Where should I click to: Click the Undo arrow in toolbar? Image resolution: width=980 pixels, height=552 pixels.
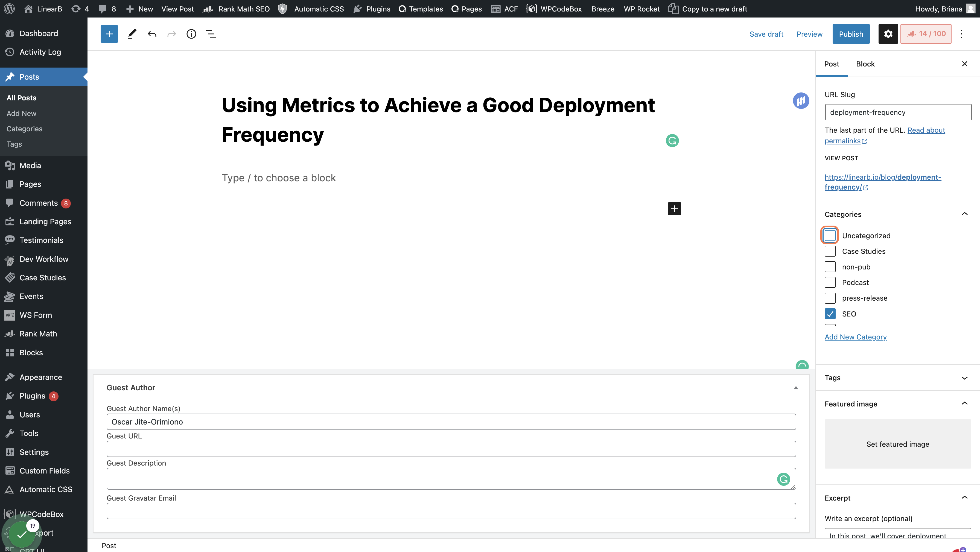coord(152,34)
